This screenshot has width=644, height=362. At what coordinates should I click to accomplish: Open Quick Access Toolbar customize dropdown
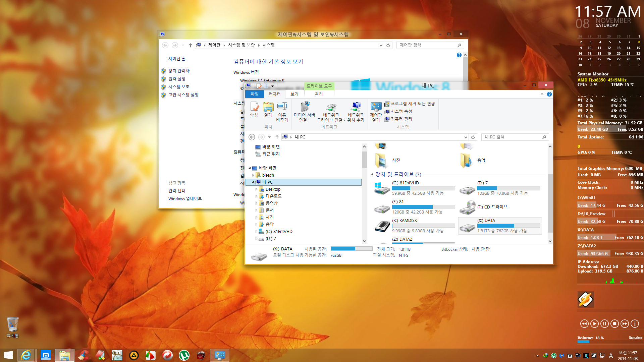[272, 86]
